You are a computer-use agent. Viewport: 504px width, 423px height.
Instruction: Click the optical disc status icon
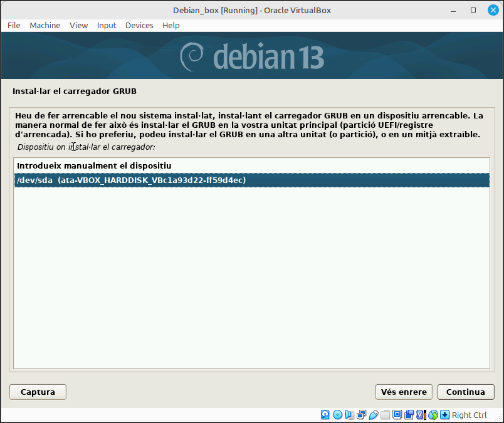click(x=337, y=415)
